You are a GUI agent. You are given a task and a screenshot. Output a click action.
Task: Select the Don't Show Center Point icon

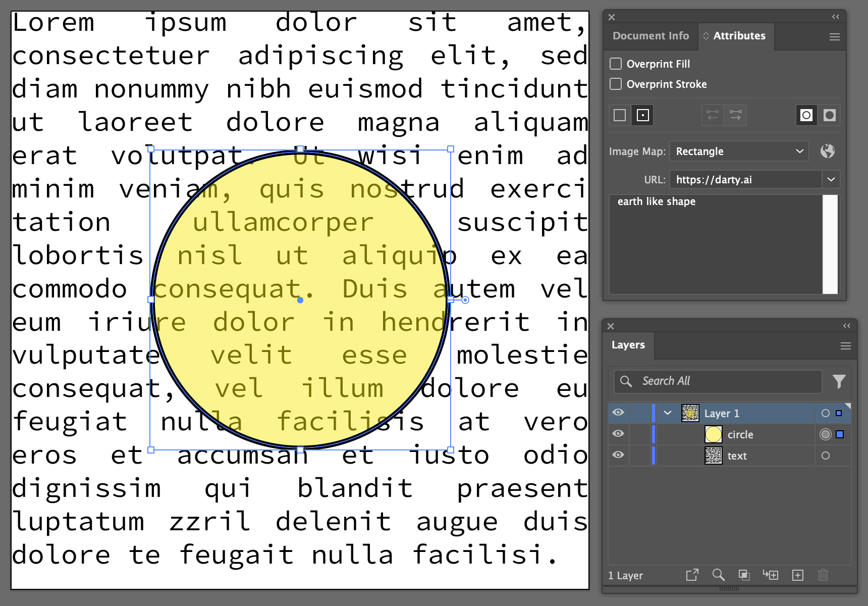pos(620,115)
